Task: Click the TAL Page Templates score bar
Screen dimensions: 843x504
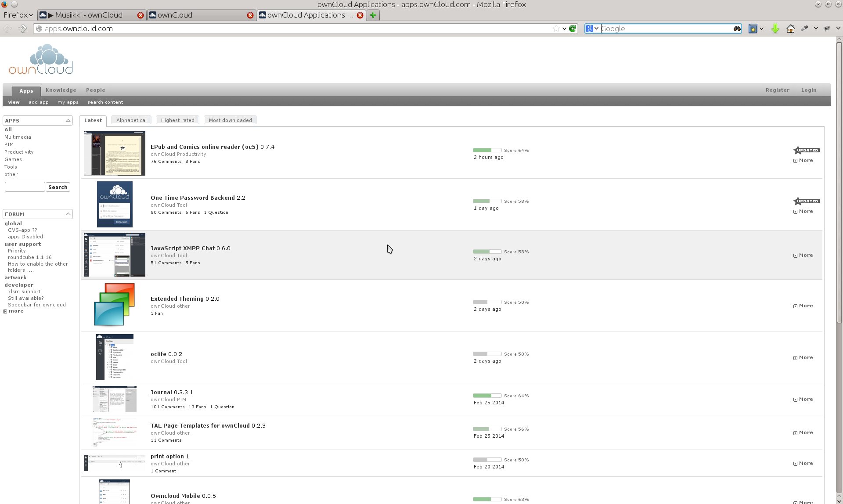Action: tap(487, 429)
